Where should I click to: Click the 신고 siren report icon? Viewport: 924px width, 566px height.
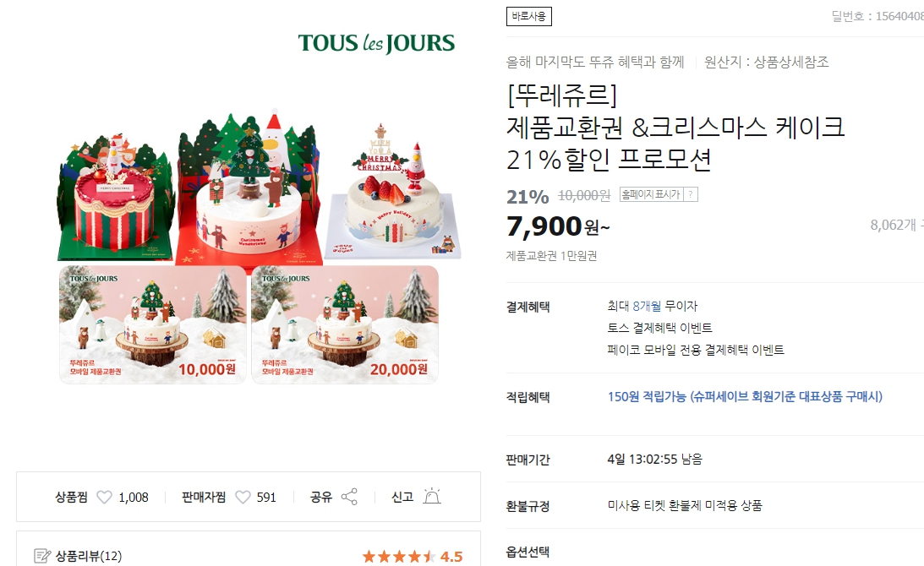click(432, 496)
